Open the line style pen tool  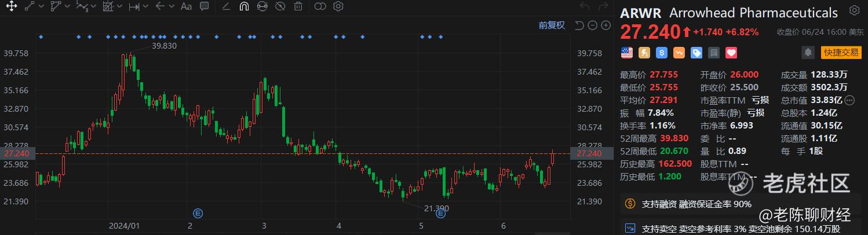227,7
